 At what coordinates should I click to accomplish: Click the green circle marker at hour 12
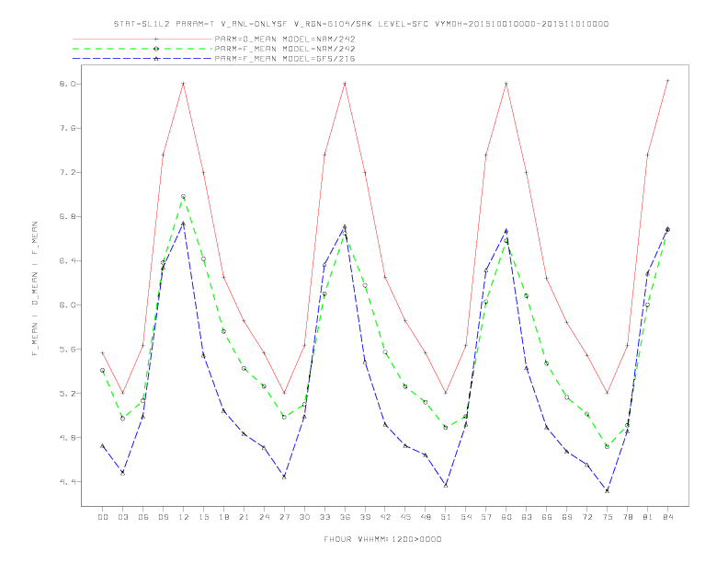[184, 197]
